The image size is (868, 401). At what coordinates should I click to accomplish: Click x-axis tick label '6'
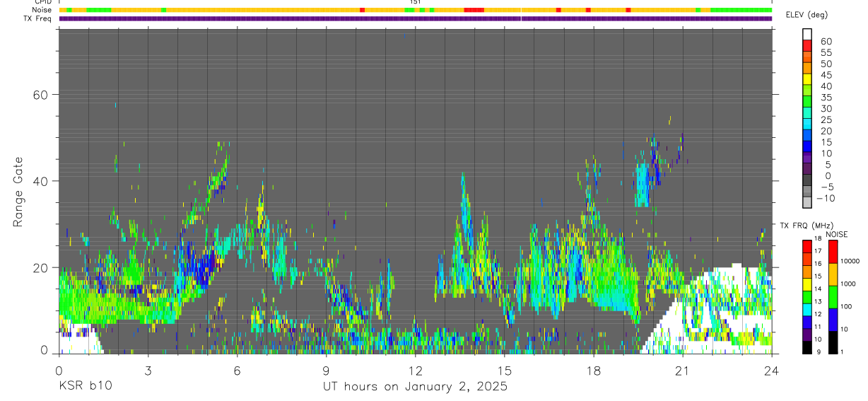[237, 371]
